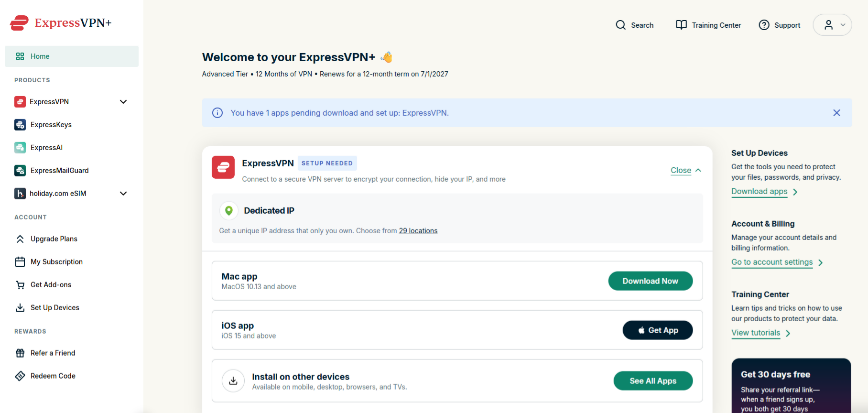Click the red ExpressVPN sidebar product icon

[20, 102]
